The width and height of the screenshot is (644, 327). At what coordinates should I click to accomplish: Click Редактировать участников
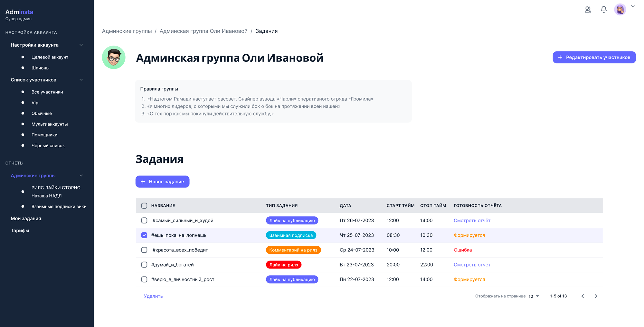[594, 57]
